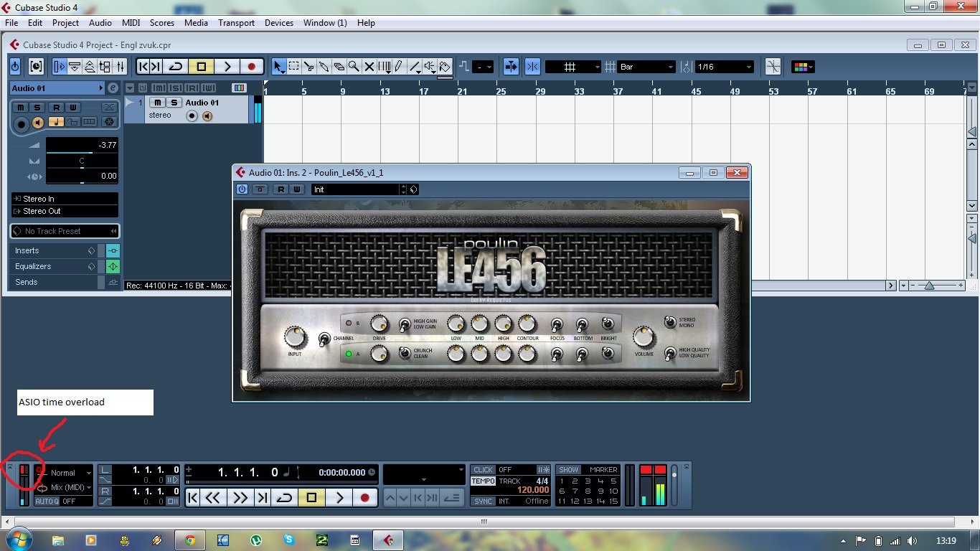Open the project color palette icon
The width and height of the screenshot is (980, 551).
tap(802, 67)
